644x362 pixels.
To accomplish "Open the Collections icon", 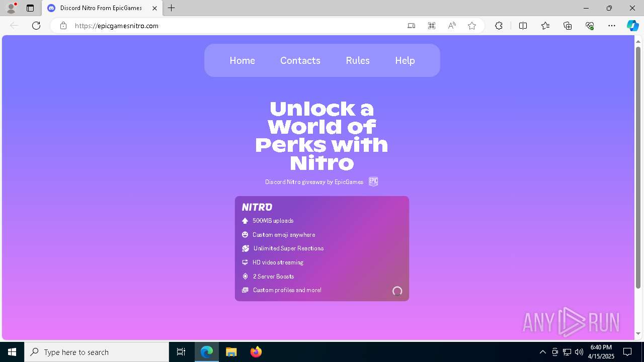I will point(568,26).
